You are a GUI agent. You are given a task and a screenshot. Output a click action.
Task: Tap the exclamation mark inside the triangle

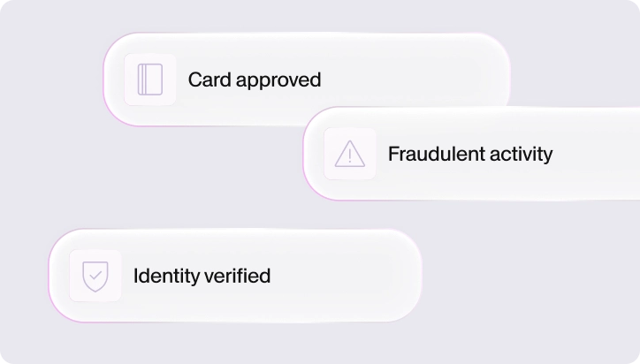pyautogui.click(x=350, y=156)
